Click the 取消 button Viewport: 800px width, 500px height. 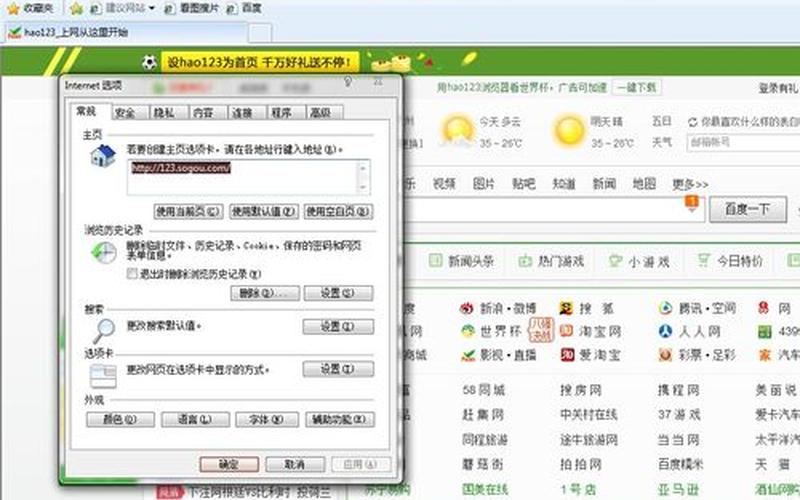[x=295, y=464]
